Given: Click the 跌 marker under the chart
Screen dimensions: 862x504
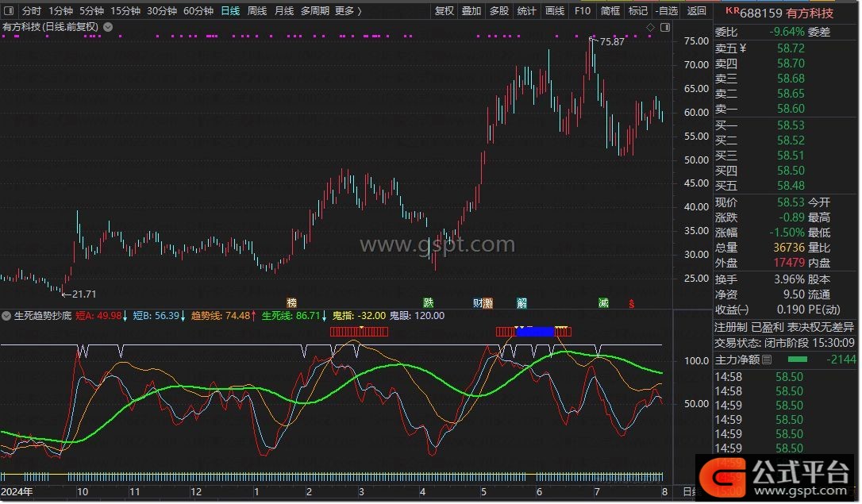Looking at the screenshot, I should coord(429,302).
